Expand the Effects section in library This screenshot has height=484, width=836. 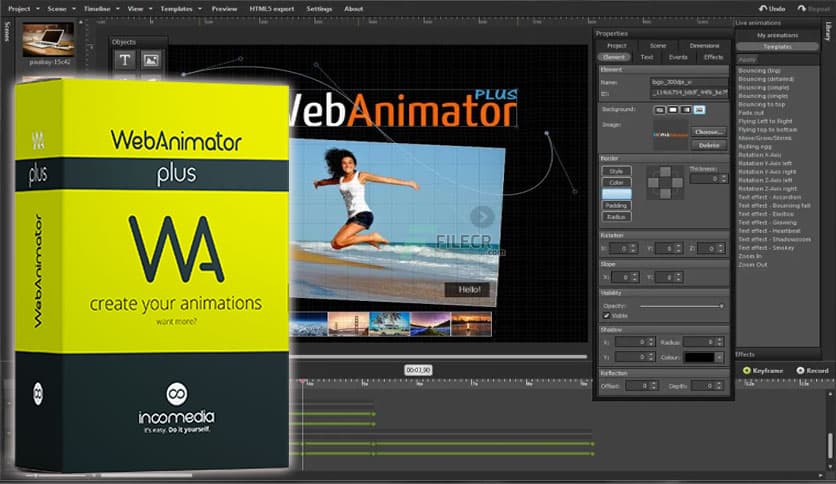[745, 354]
